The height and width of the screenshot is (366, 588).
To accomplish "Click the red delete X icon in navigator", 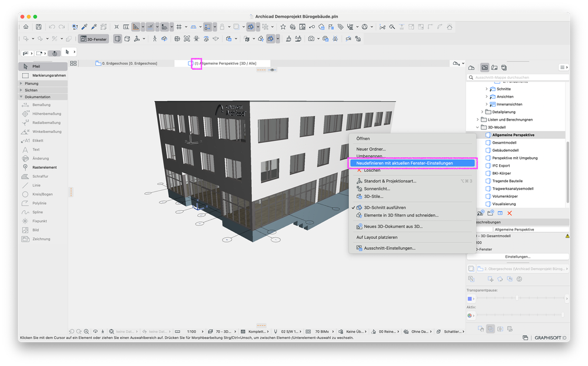I will click(x=510, y=212).
